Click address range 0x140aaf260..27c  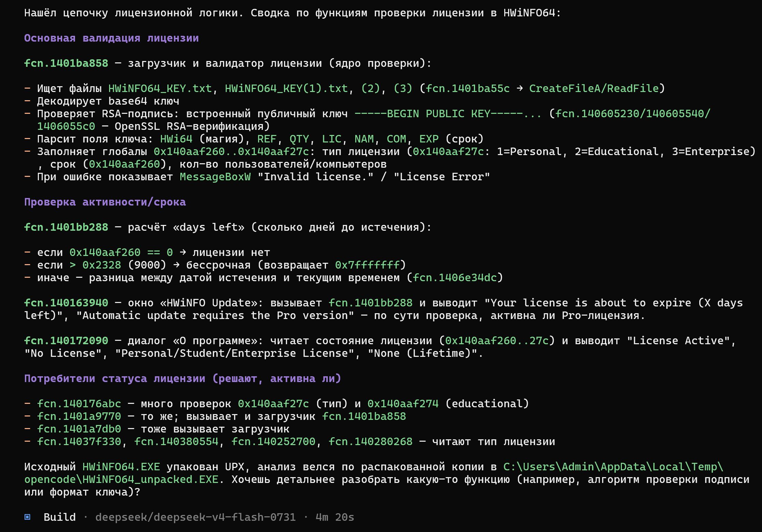[497, 341]
